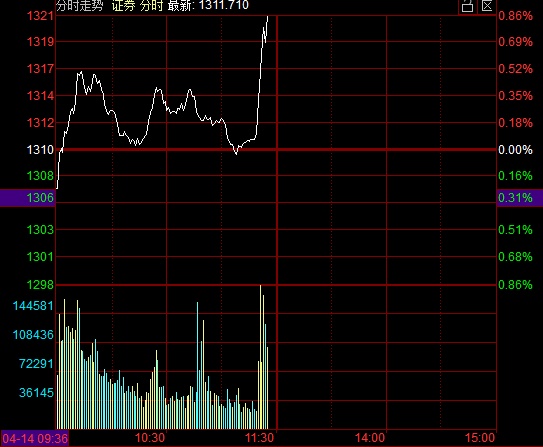Click the 0.52% percent axis label
543x447 pixels.
tap(515, 69)
